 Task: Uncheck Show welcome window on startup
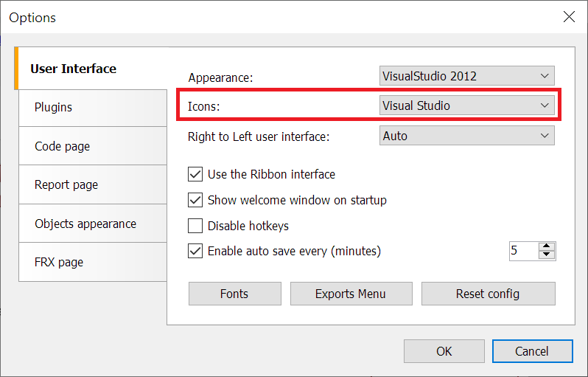coord(195,200)
